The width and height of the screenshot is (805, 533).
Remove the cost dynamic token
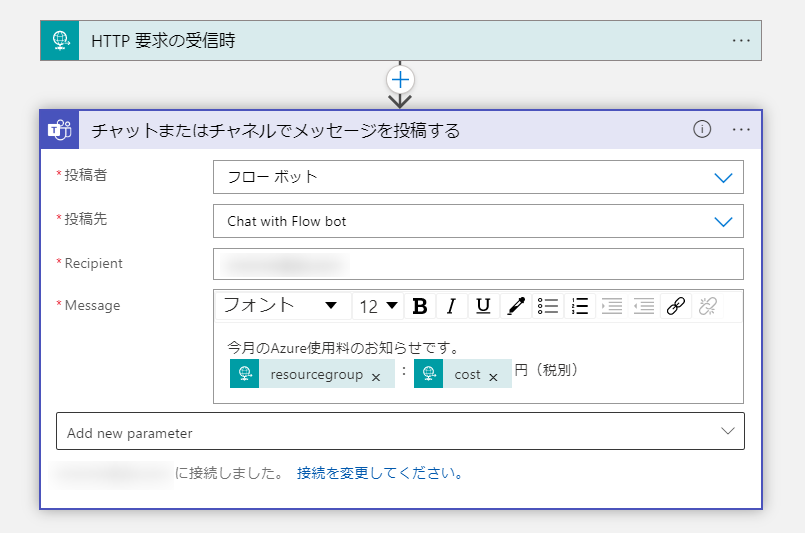pyautogui.click(x=493, y=377)
